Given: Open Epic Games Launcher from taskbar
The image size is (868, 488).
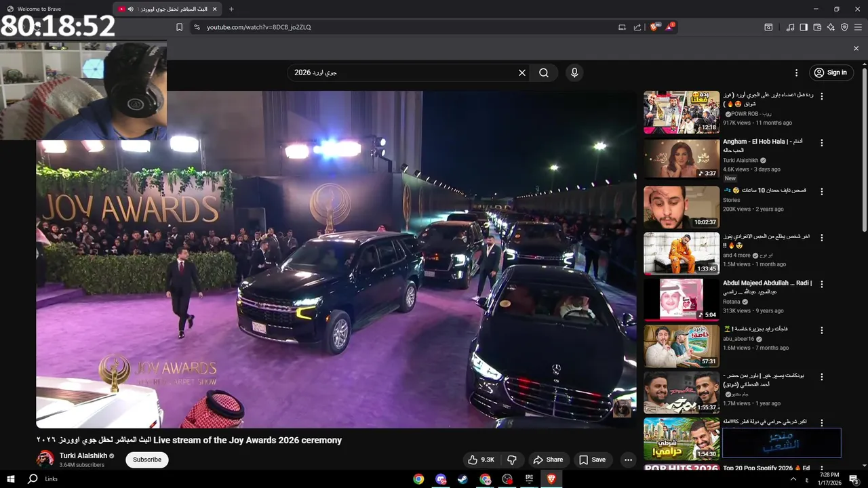Looking at the screenshot, I should [529, 479].
